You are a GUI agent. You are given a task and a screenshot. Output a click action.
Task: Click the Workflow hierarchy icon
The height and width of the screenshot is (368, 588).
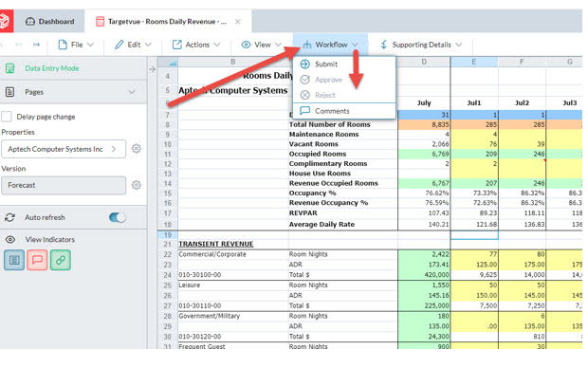(x=307, y=45)
